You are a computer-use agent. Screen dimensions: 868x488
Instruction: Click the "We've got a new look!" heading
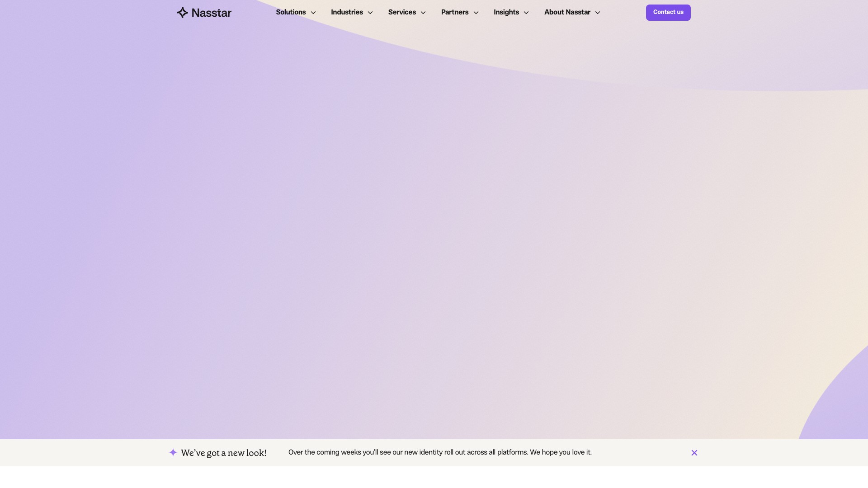click(x=223, y=453)
